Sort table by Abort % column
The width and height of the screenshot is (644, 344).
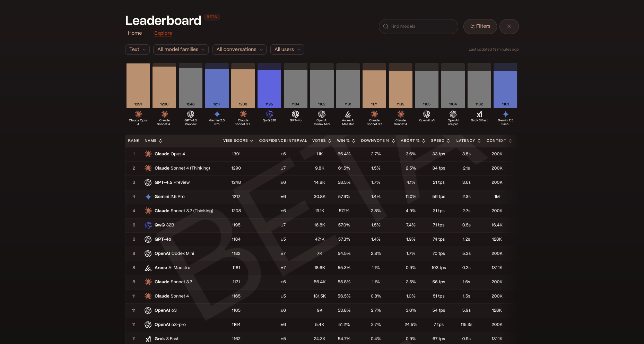pos(413,141)
